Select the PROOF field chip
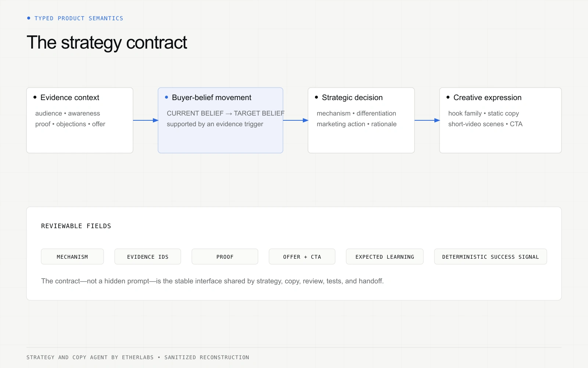 coord(225,256)
